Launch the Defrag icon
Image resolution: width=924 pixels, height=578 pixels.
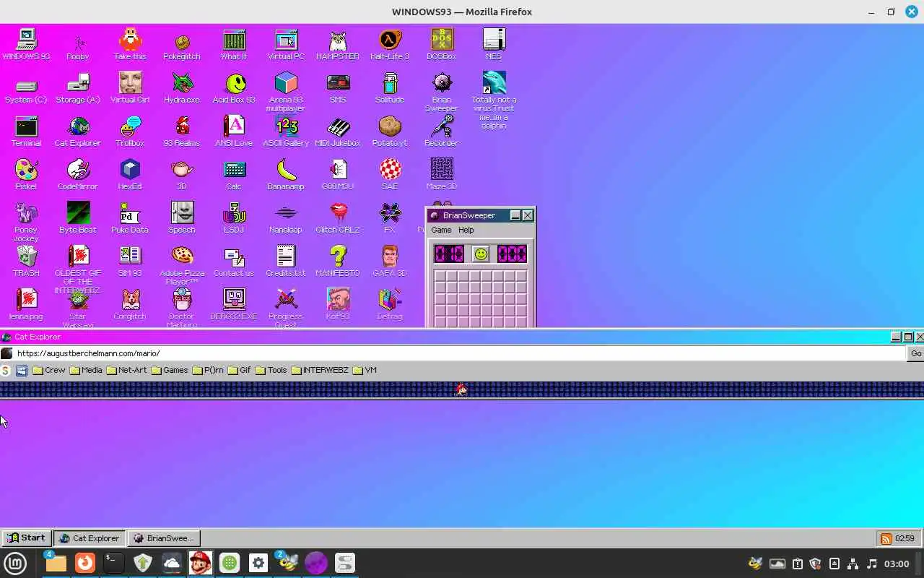[x=390, y=305]
